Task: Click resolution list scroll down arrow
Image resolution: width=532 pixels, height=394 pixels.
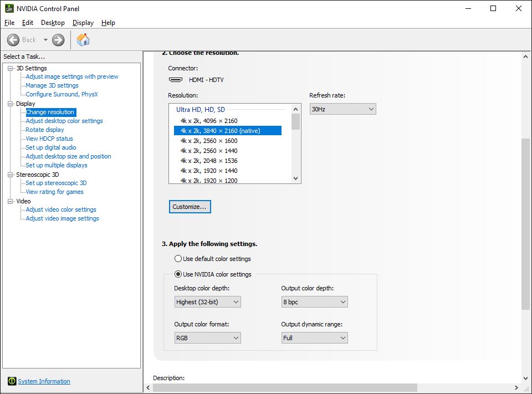Action: click(295, 178)
